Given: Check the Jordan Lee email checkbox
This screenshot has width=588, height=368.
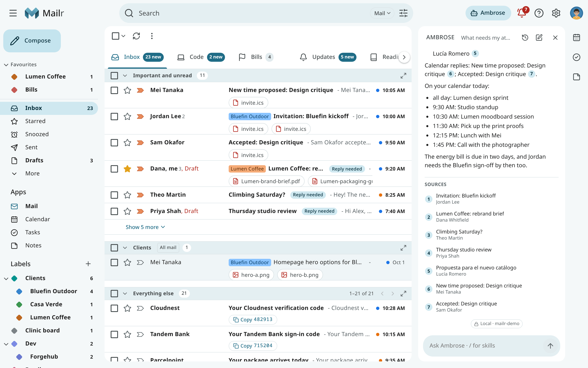Looking at the screenshot, I should tap(114, 116).
